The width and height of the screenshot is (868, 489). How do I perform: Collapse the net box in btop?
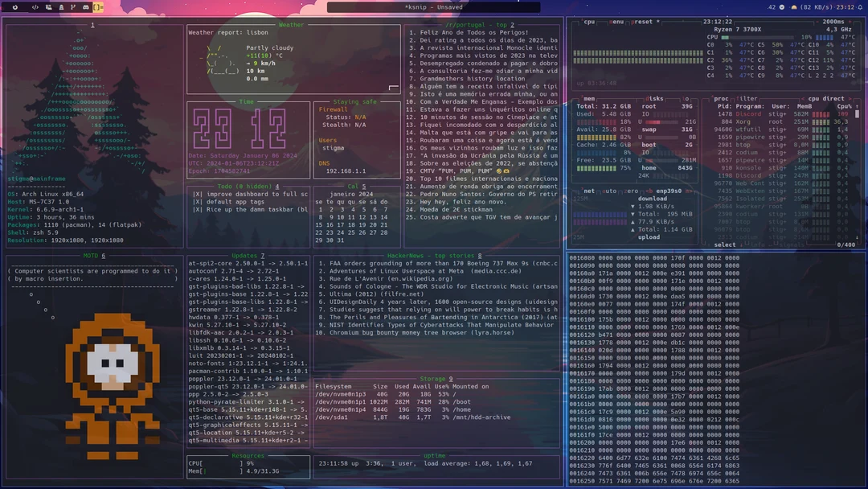[x=577, y=191]
